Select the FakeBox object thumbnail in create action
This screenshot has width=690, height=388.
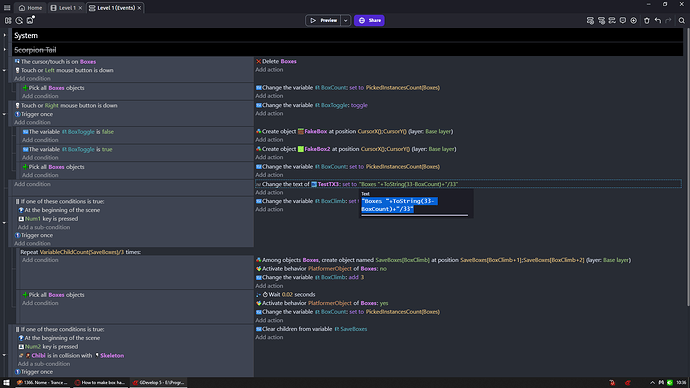(301, 132)
